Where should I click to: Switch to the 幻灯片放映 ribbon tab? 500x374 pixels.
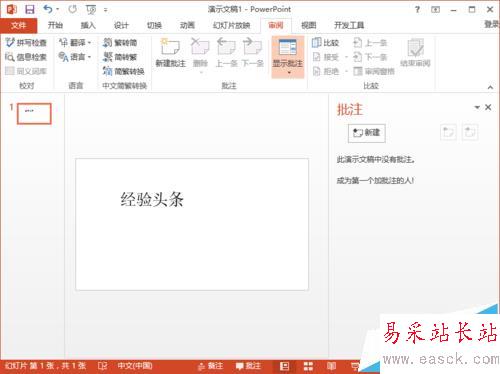[232, 25]
